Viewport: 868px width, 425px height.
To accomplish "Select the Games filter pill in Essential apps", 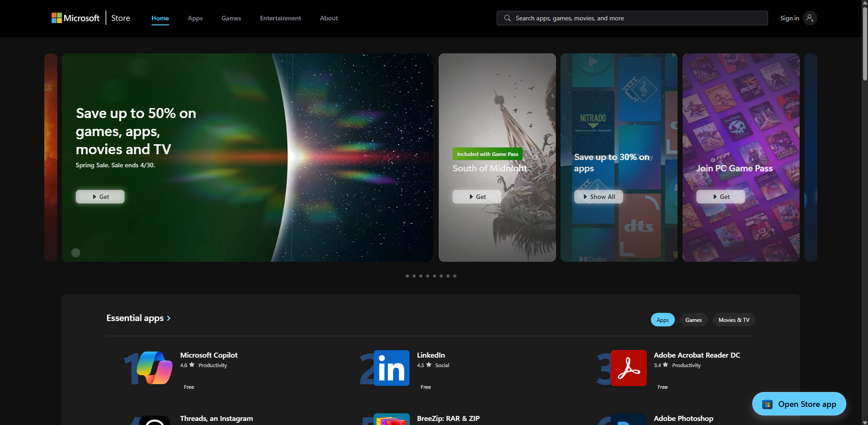I will coord(693,320).
